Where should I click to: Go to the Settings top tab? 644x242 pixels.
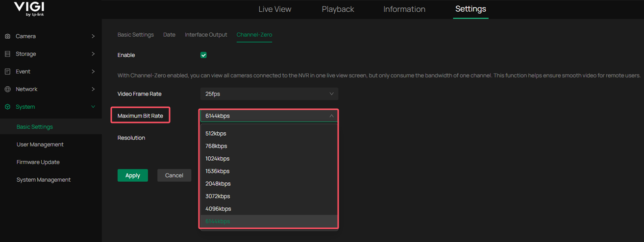pos(471,9)
